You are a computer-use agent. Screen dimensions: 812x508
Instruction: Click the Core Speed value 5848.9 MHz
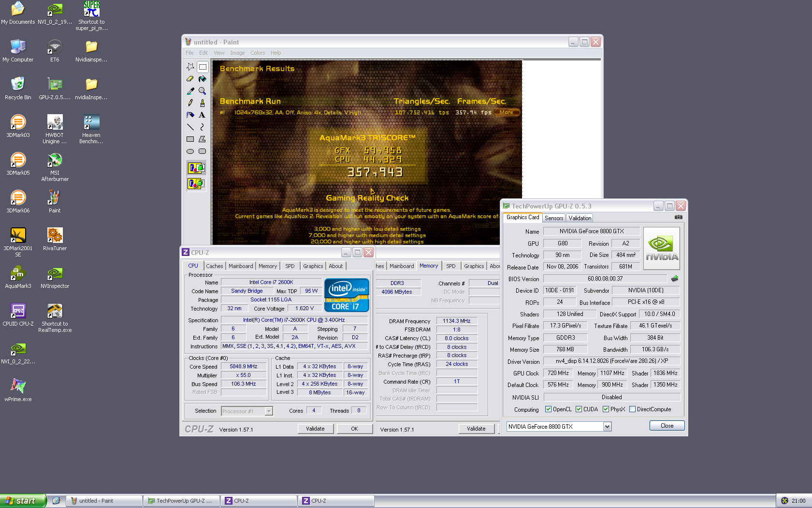click(244, 367)
